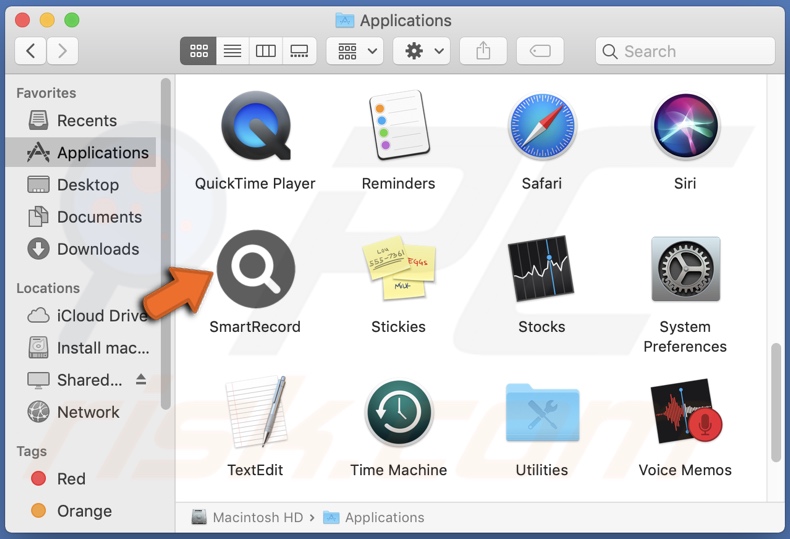
Task: Click the TextEdit name label
Action: [255, 470]
